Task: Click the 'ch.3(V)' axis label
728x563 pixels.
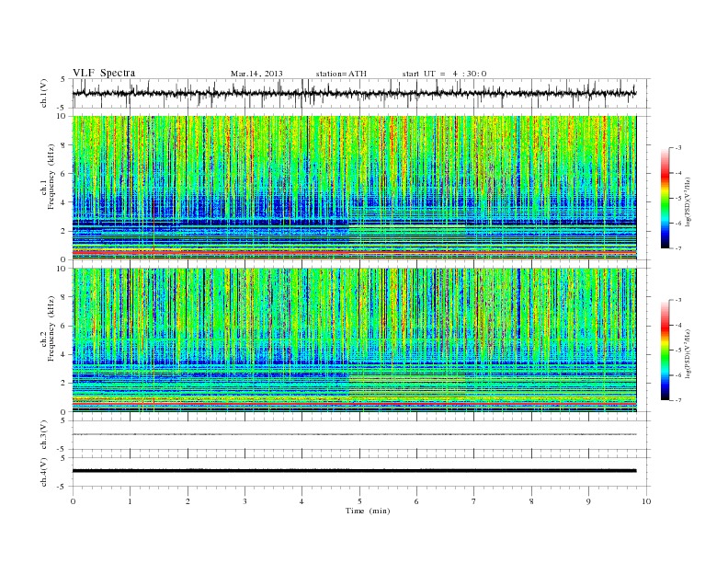Action: coord(44,435)
